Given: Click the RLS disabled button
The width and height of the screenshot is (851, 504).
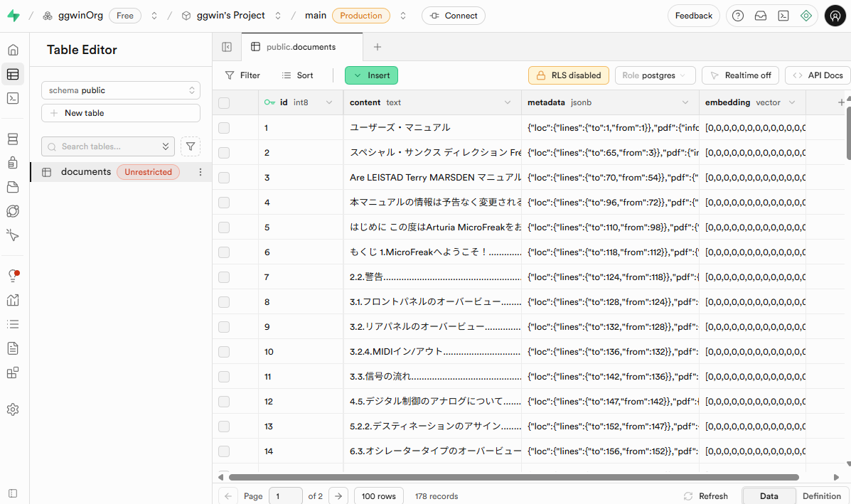Looking at the screenshot, I should [568, 75].
